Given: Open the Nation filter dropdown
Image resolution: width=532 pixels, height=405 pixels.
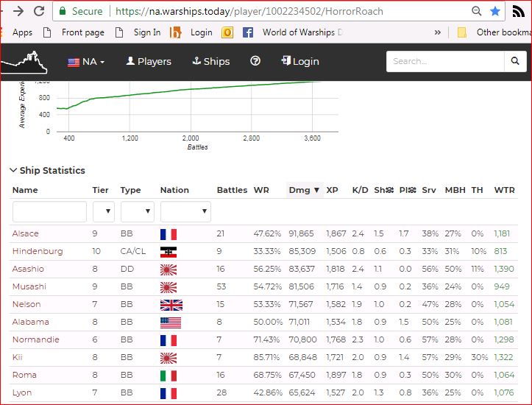Looking at the screenshot, I should coord(185,212).
